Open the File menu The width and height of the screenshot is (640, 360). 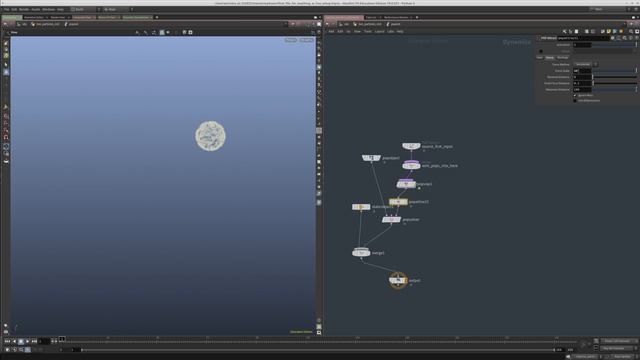point(7,9)
